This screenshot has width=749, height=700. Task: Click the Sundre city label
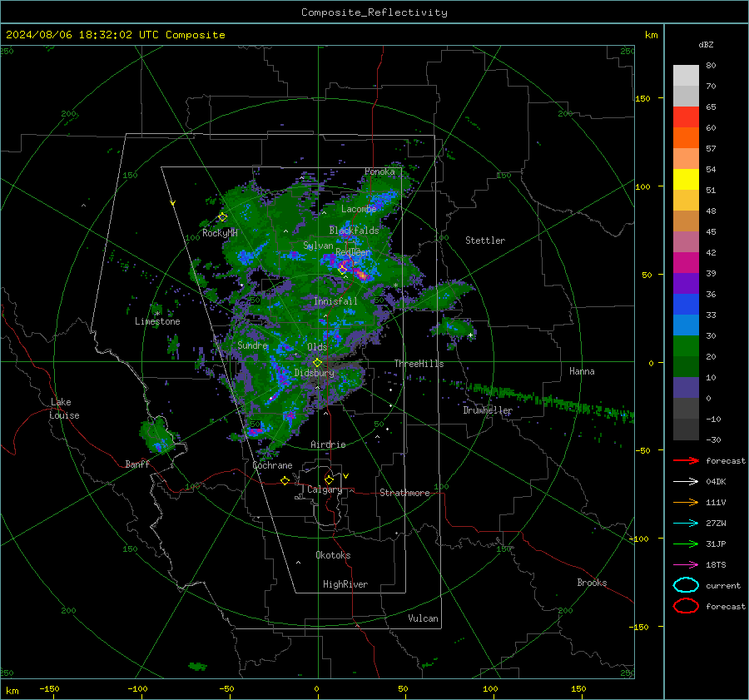252,345
